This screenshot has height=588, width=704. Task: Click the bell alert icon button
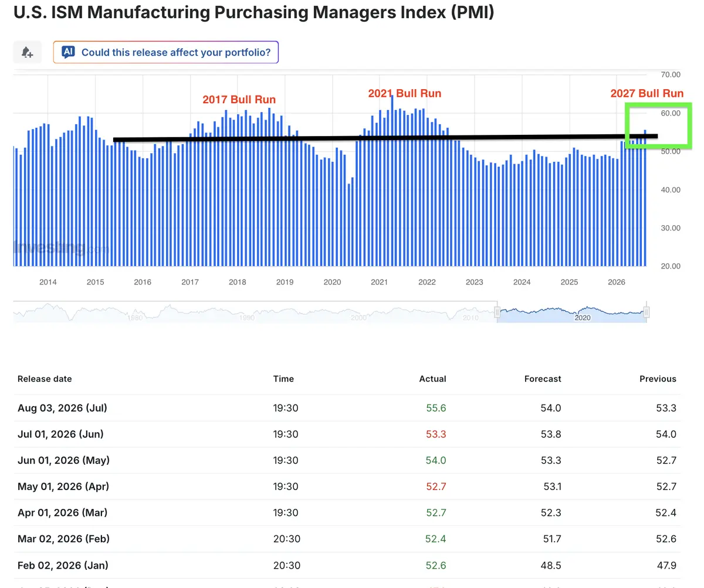[28, 52]
